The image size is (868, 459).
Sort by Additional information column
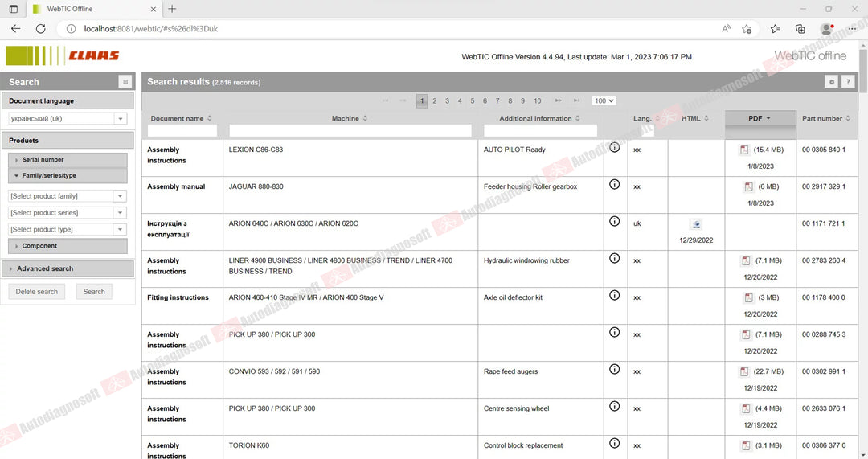pyautogui.click(x=540, y=118)
